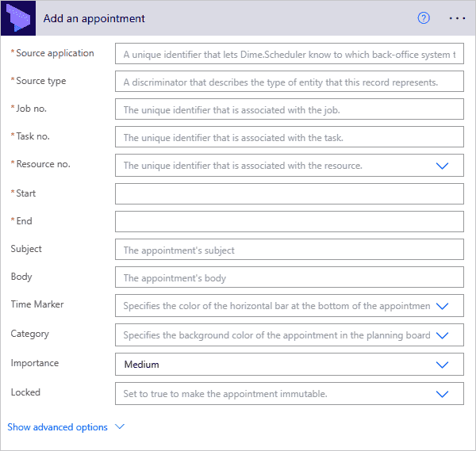This screenshot has height=451, width=476.
Task: Click the Dime.Scheduler connector logo icon
Action: (18, 18)
